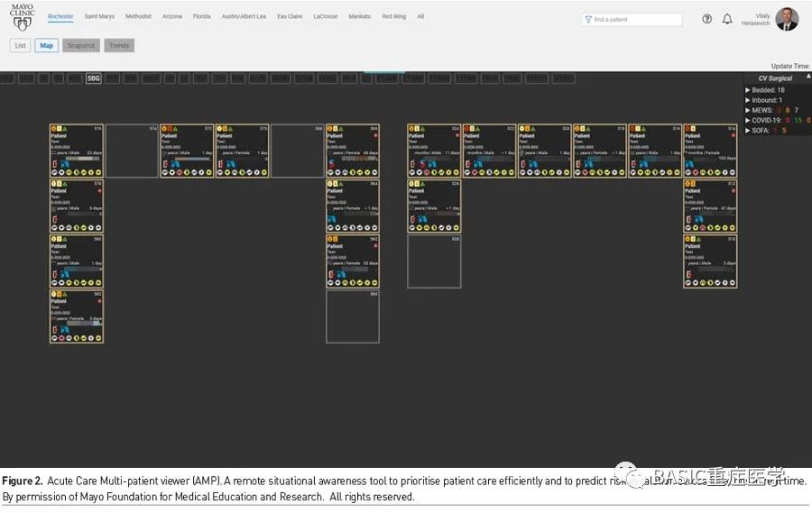Viewport: 812px width, 513px height.
Task: Click the blue lungs icon in bed 564
Action: click(331, 219)
